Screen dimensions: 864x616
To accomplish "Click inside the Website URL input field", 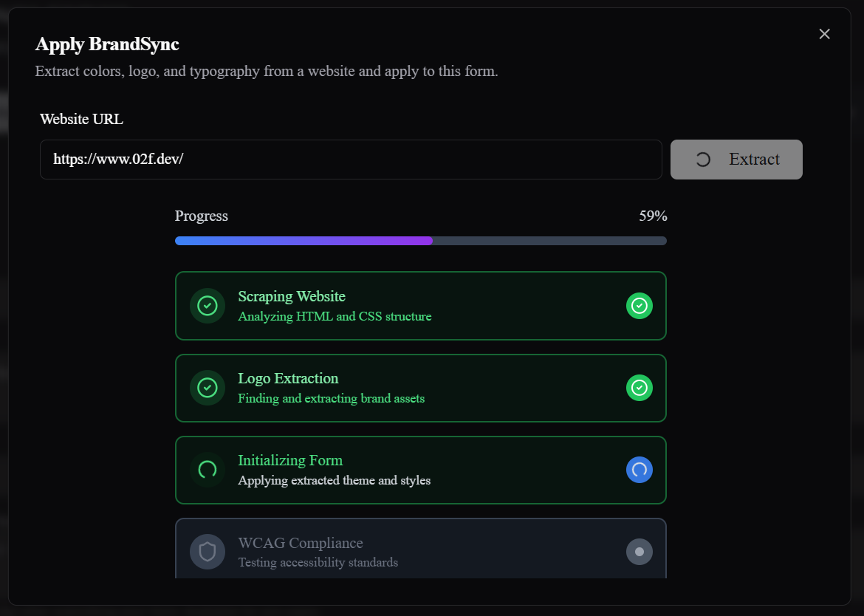I will point(351,159).
